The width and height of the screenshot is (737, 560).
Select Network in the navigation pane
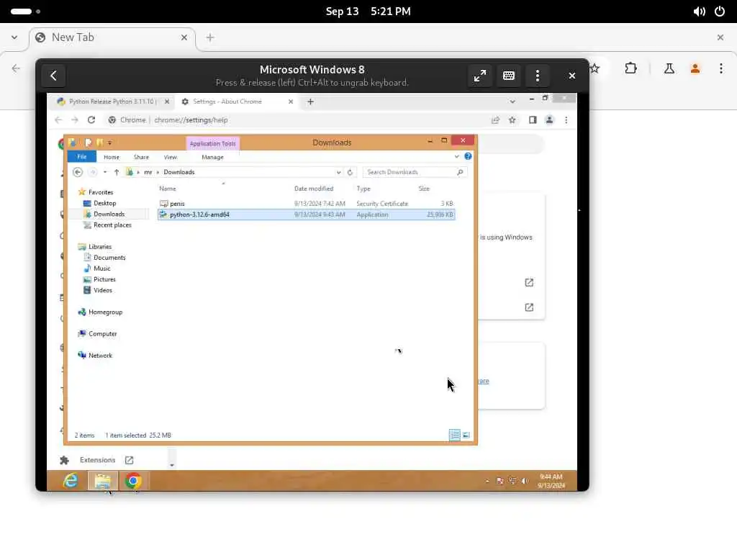tap(100, 355)
